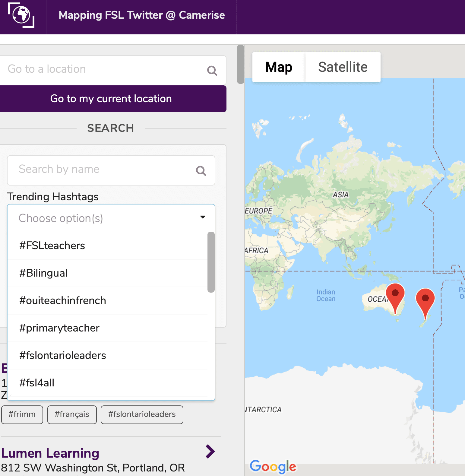Click the Indian Ocean label on map
465x476 pixels.
pyautogui.click(x=326, y=295)
